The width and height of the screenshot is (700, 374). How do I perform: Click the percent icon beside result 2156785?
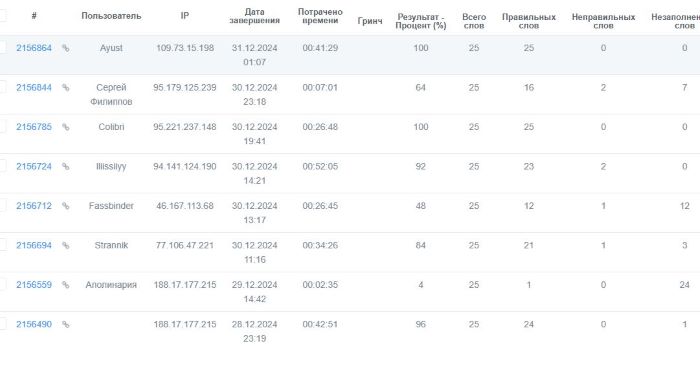pyautogui.click(x=66, y=127)
